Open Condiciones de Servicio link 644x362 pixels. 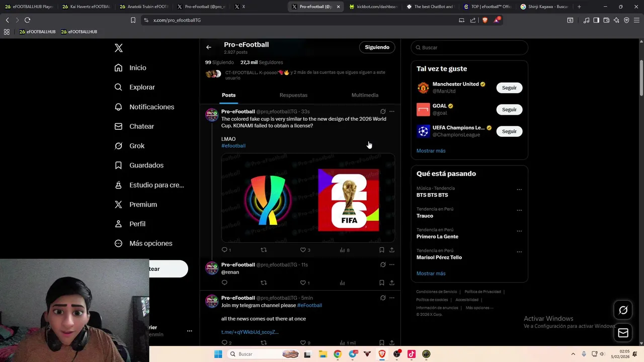point(436,292)
